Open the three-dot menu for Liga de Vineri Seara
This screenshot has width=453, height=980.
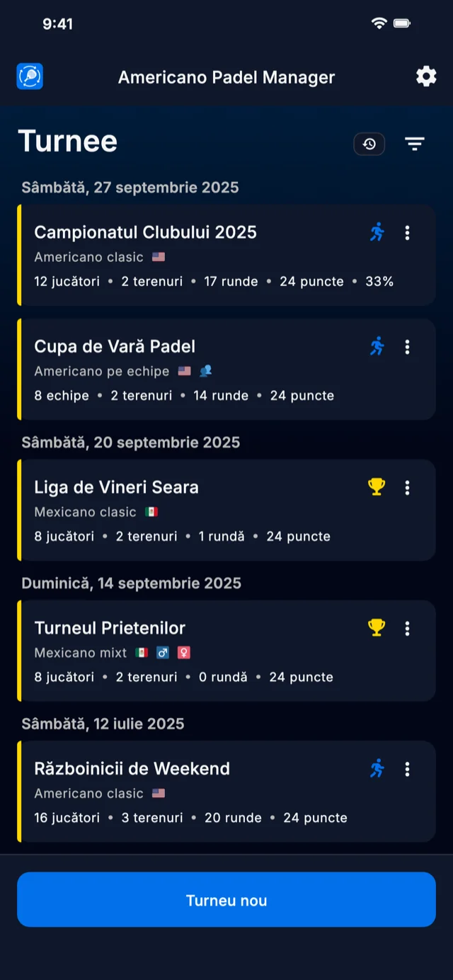(408, 487)
